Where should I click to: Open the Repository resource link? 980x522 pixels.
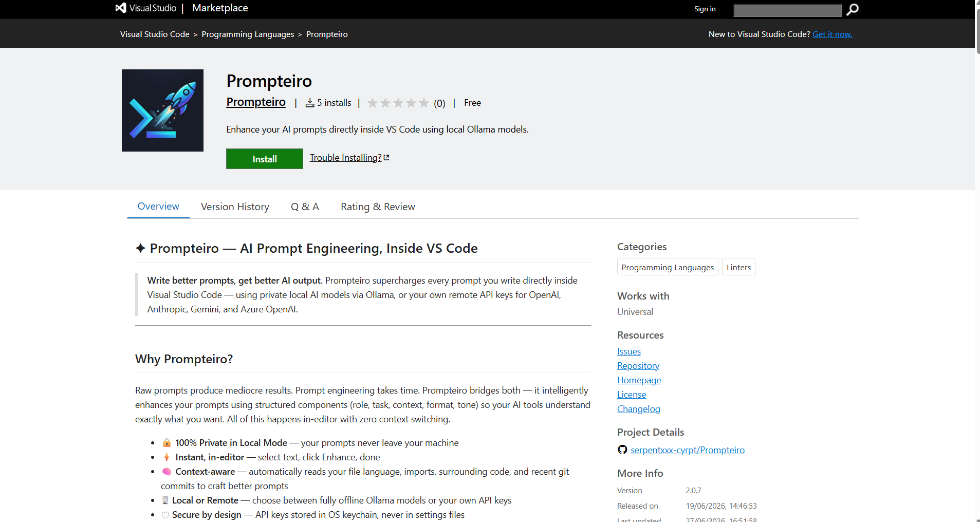(x=638, y=366)
